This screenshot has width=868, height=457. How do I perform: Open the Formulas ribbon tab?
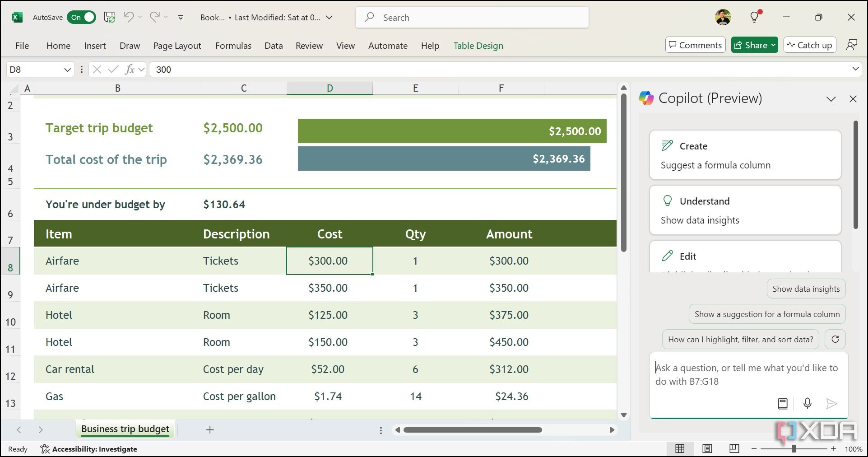pyautogui.click(x=233, y=46)
